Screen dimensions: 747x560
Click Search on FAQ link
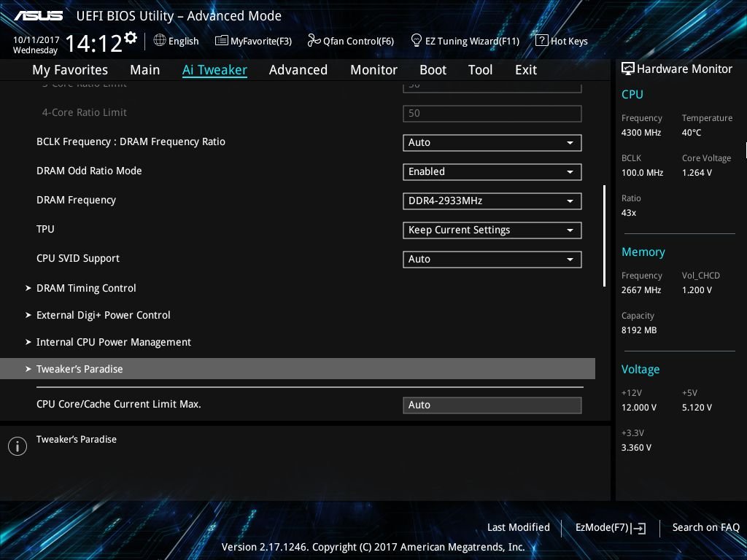[705, 527]
